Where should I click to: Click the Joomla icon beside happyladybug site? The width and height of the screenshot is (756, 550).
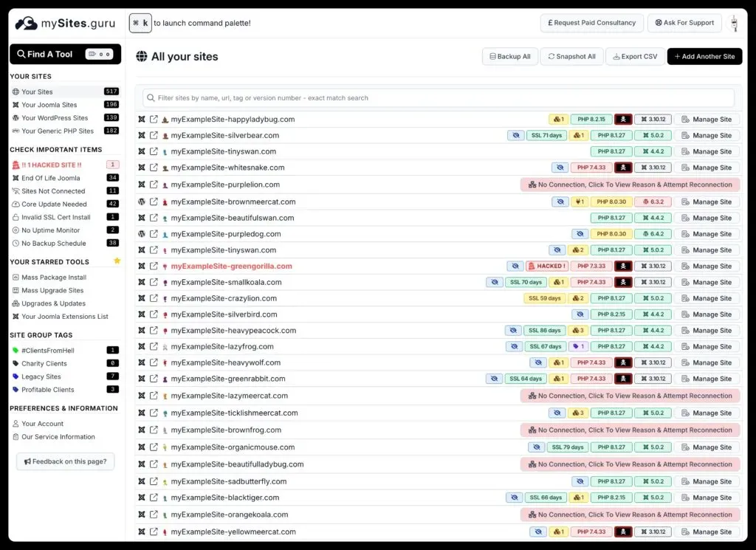(141, 118)
